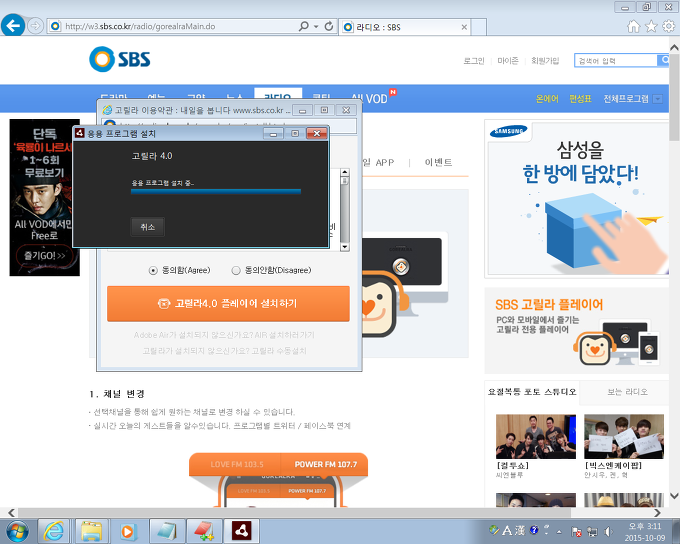680x544 pixels.
Task: Click the IME 'A' language indicator
Action: pos(507,530)
